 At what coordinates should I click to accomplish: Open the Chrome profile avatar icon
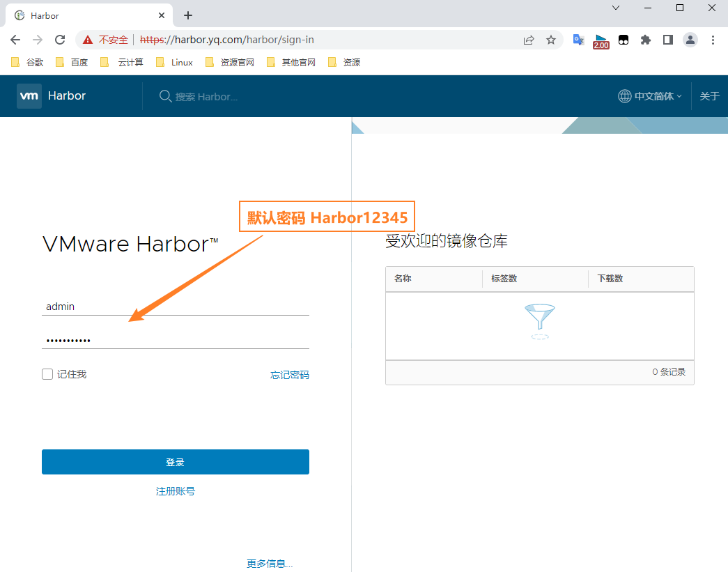click(690, 40)
